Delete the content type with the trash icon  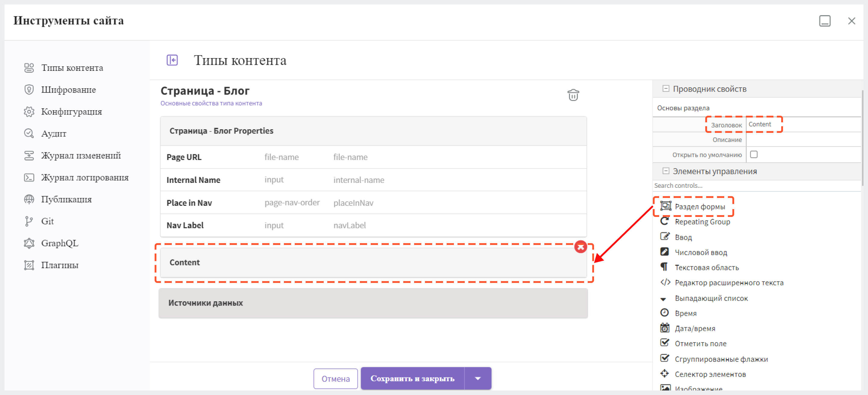tap(573, 95)
